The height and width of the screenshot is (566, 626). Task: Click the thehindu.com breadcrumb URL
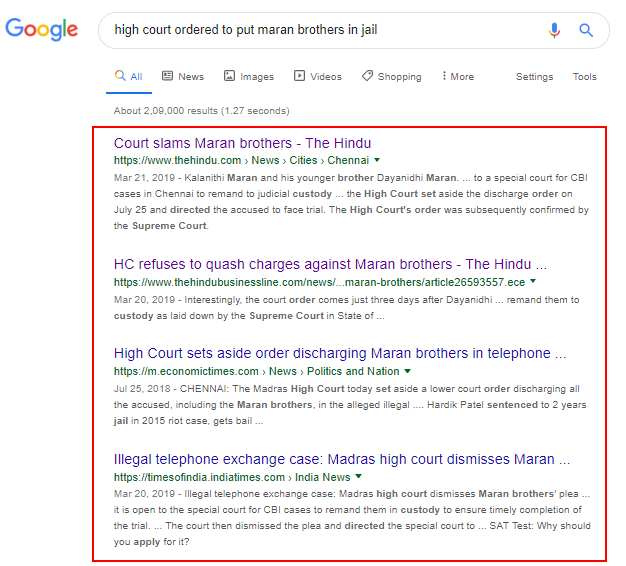[x=241, y=160]
